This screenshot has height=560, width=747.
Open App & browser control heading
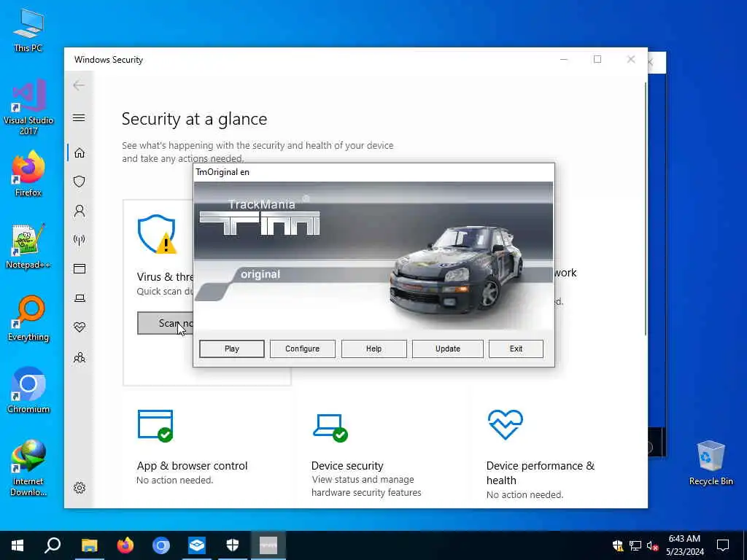[192, 466]
